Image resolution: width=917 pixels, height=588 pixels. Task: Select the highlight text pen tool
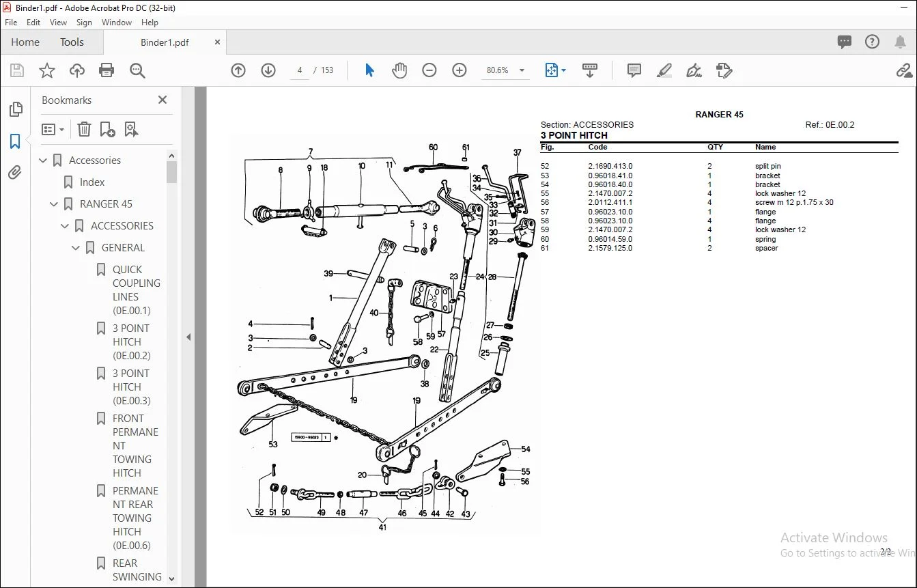pos(664,70)
